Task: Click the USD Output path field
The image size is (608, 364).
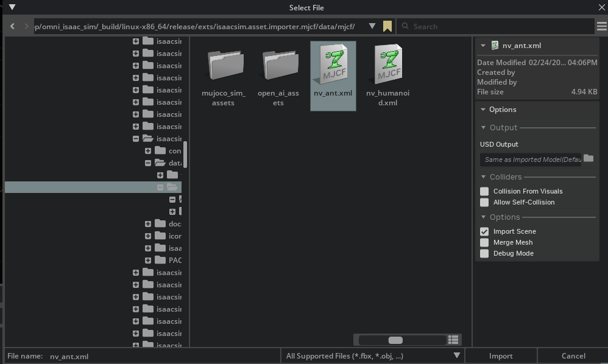Action: 531,159
